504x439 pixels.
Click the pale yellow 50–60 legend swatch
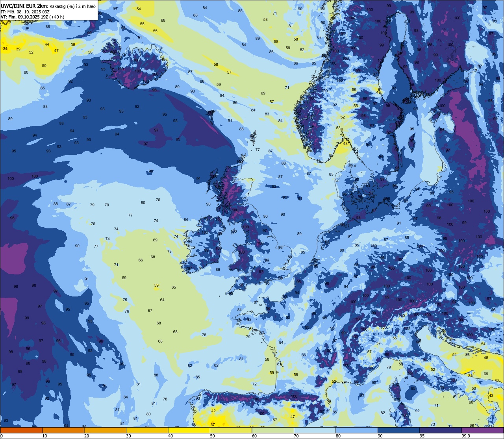coord(231,430)
